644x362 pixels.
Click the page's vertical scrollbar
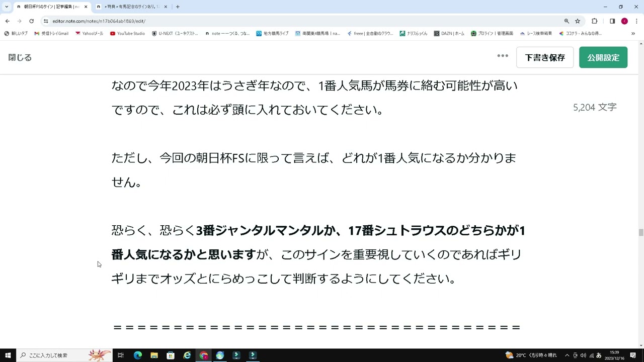click(x=640, y=231)
